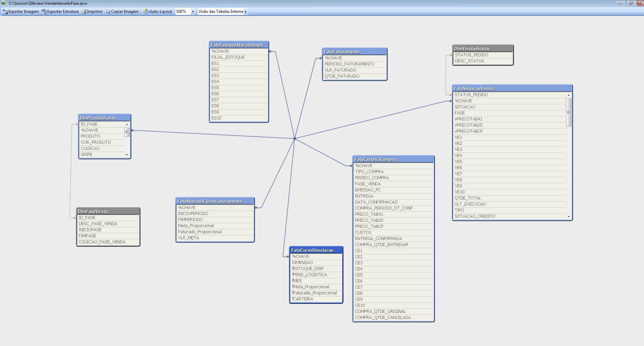Click COMPRA_QTDE_CANCELADA field

pos(393,318)
